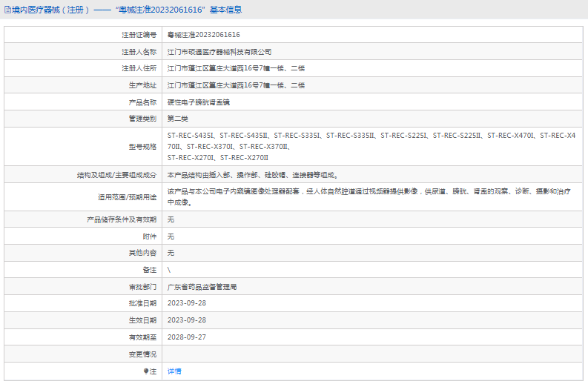Click the 生效日期 label

tap(142, 320)
